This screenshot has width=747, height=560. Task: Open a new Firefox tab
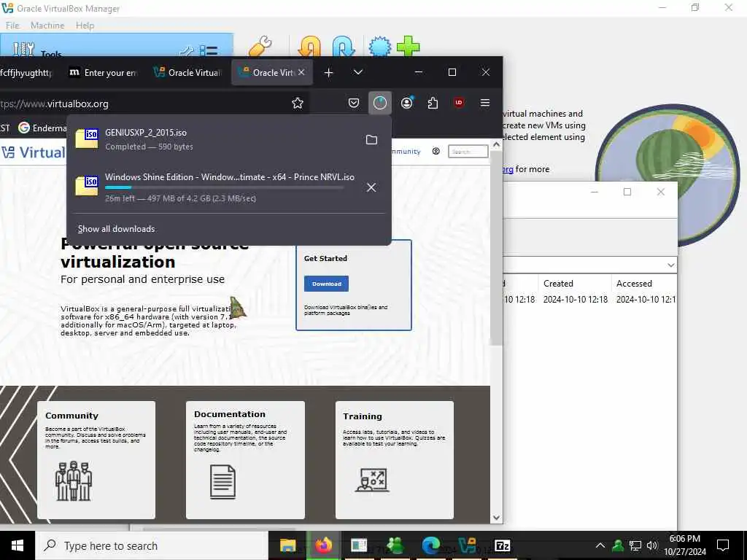point(329,72)
